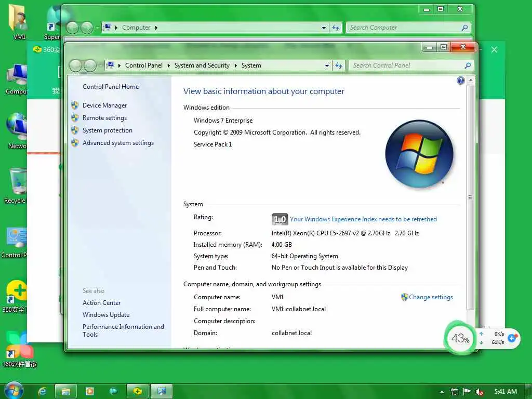
Task: Open Device Manager link
Action: pyautogui.click(x=104, y=105)
